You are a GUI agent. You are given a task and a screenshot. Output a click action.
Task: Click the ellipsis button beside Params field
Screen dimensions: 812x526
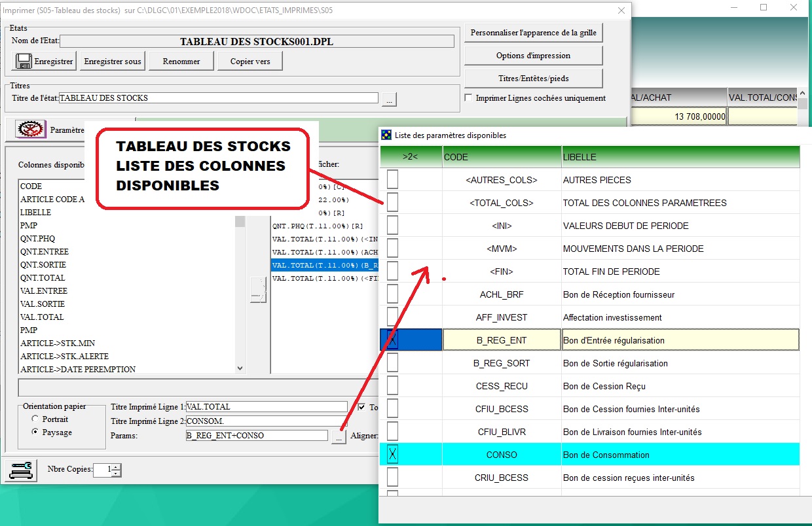tap(338, 436)
